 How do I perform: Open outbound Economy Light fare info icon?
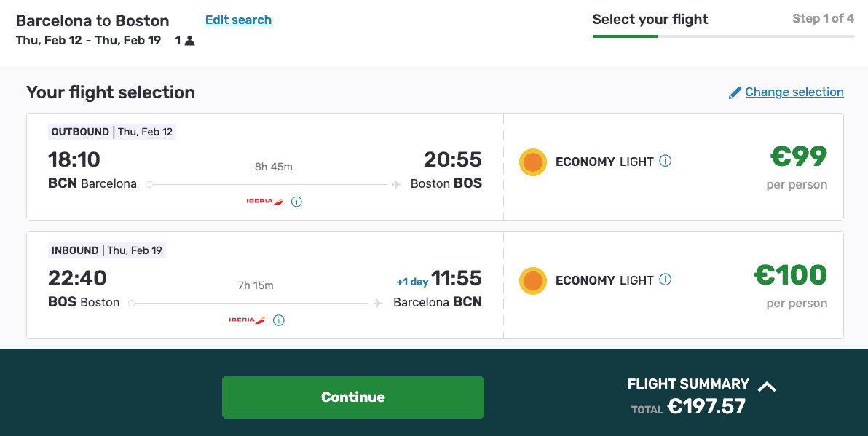coord(665,161)
